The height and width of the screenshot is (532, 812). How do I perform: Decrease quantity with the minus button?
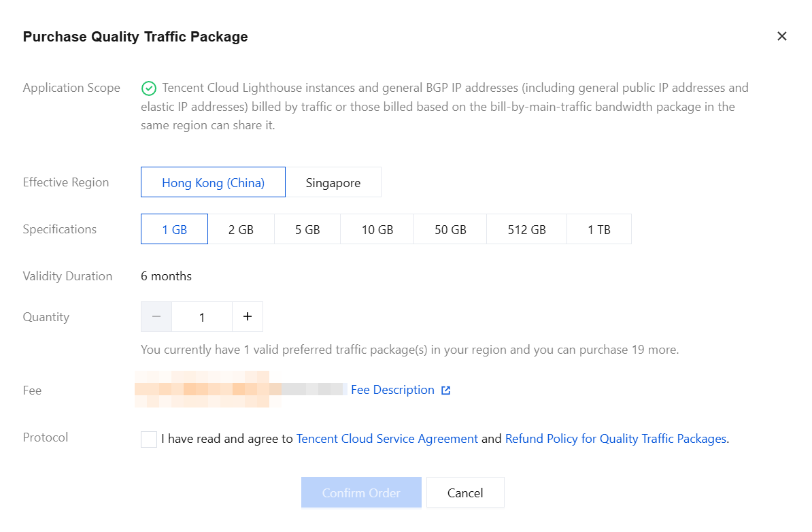[156, 316]
